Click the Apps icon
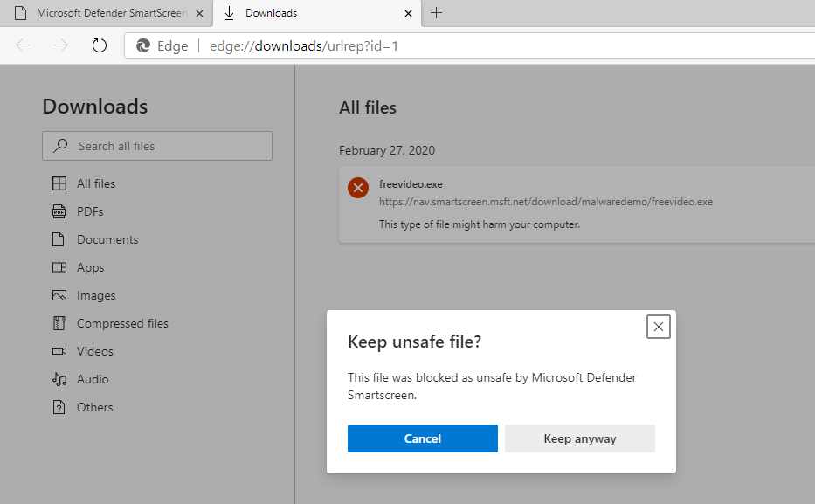This screenshot has height=504, width=815. (x=59, y=267)
